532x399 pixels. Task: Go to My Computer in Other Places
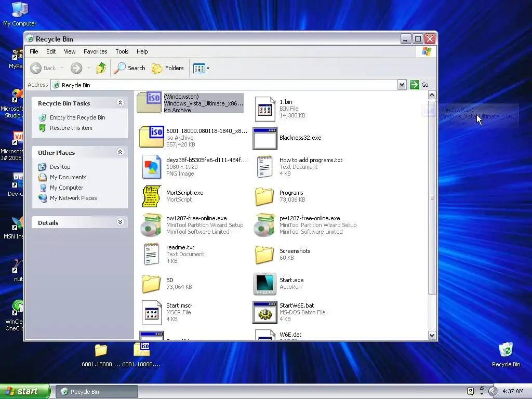[66, 188]
